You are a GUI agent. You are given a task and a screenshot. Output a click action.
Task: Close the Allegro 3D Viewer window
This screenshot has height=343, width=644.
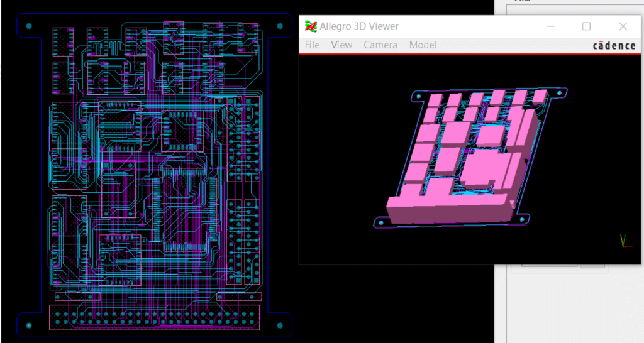coord(623,26)
